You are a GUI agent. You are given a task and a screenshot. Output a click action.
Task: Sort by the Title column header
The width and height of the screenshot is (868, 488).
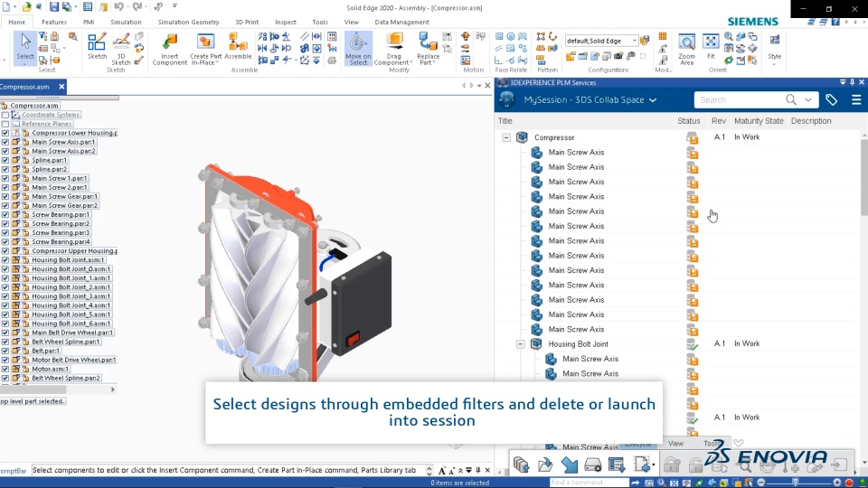click(x=505, y=120)
